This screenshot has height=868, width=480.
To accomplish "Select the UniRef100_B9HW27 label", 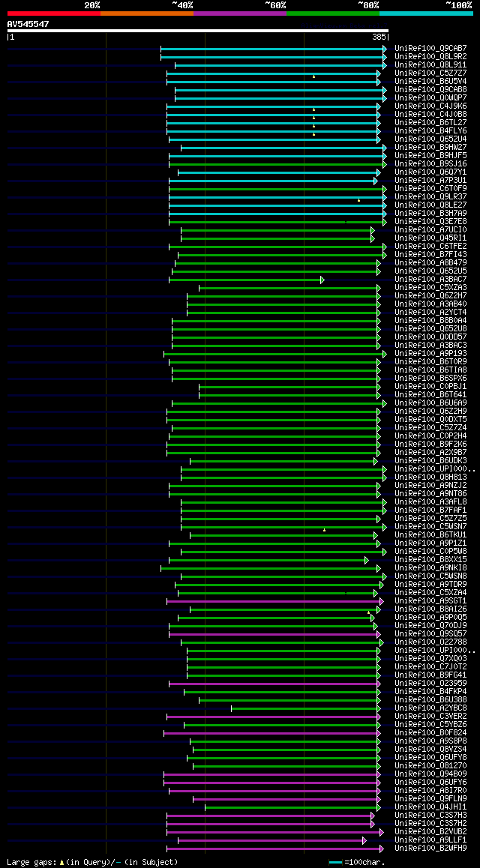I will 430,147.
